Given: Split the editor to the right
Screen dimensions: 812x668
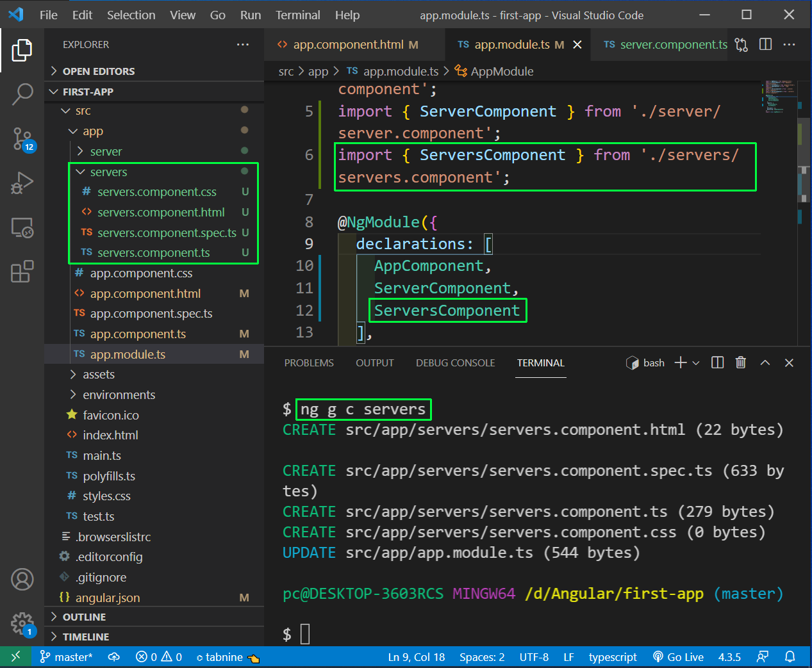Looking at the screenshot, I should click(x=765, y=44).
